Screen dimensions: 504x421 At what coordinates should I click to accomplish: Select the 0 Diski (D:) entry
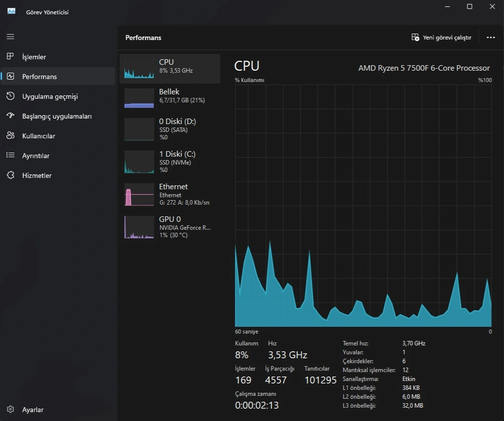170,129
